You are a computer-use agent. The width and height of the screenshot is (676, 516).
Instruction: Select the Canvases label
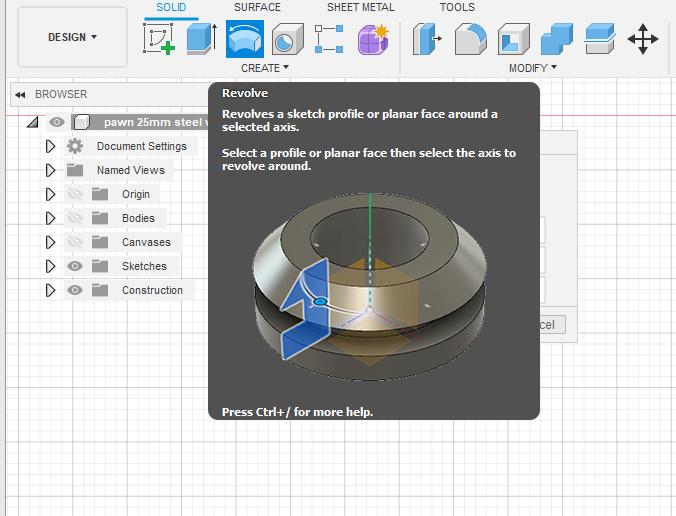[x=146, y=242]
